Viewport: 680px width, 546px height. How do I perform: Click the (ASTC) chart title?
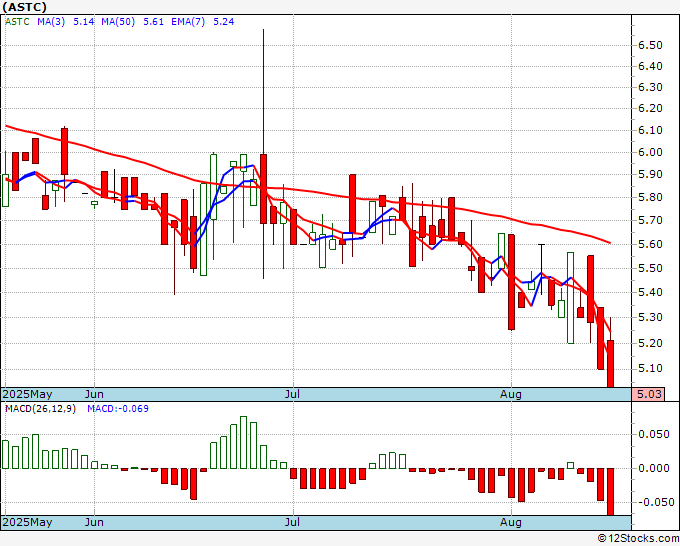point(24,7)
